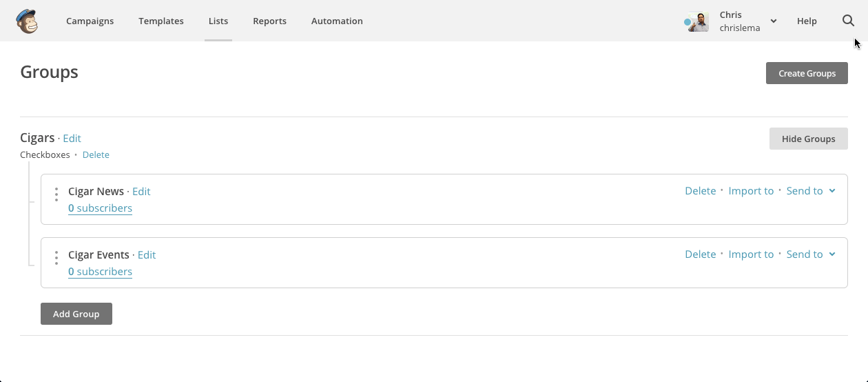The height and width of the screenshot is (382, 868).
Task: Delete the Cigars checkboxes category
Action: coord(96,154)
